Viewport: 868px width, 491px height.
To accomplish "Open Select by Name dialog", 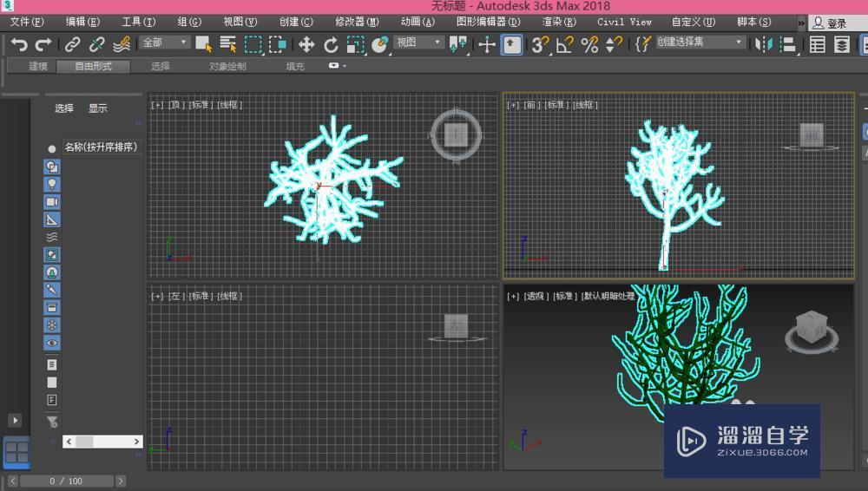I will click(x=228, y=43).
